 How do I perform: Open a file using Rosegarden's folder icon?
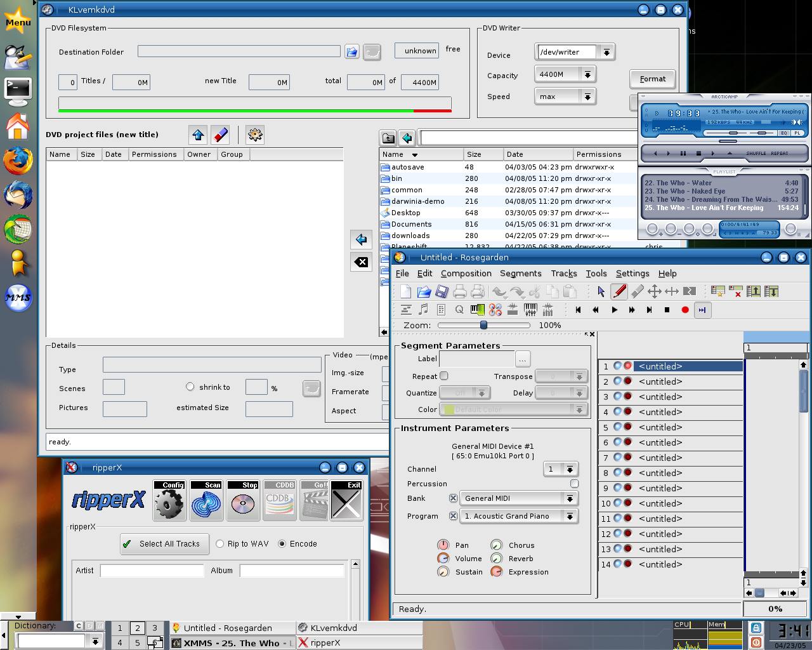pyautogui.click(x=424, y=291)
